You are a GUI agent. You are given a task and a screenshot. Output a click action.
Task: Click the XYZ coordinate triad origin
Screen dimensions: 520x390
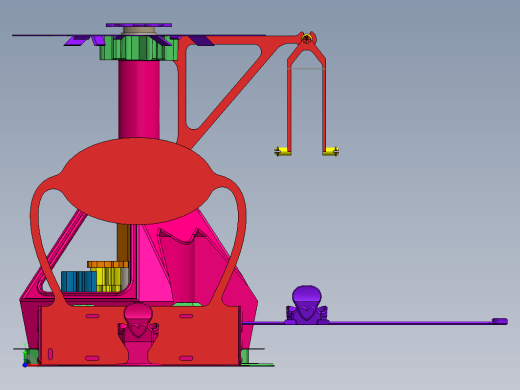pyautogui.click(x=25, y=365)
